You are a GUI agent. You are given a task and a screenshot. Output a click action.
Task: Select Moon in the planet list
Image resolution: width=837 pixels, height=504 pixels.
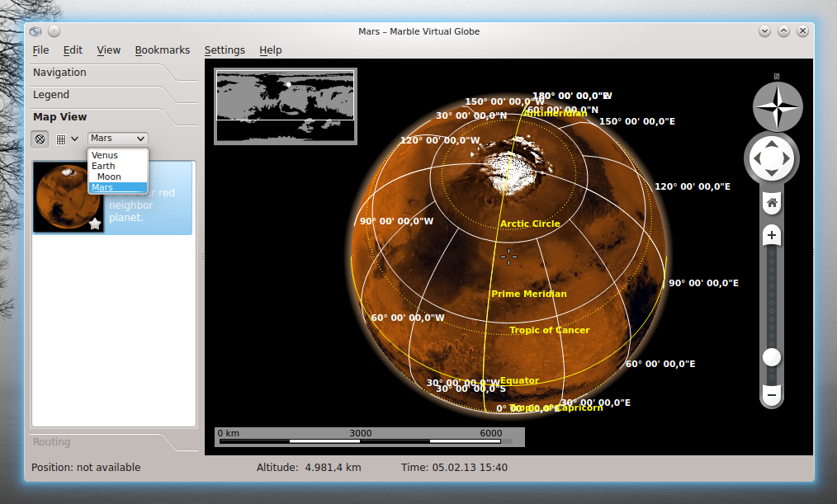point(109,177)
